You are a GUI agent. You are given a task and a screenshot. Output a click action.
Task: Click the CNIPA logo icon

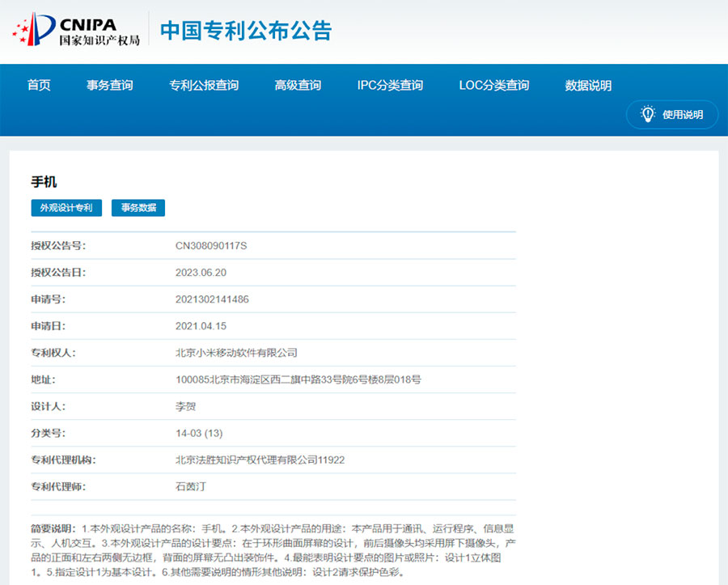(32, 31)
